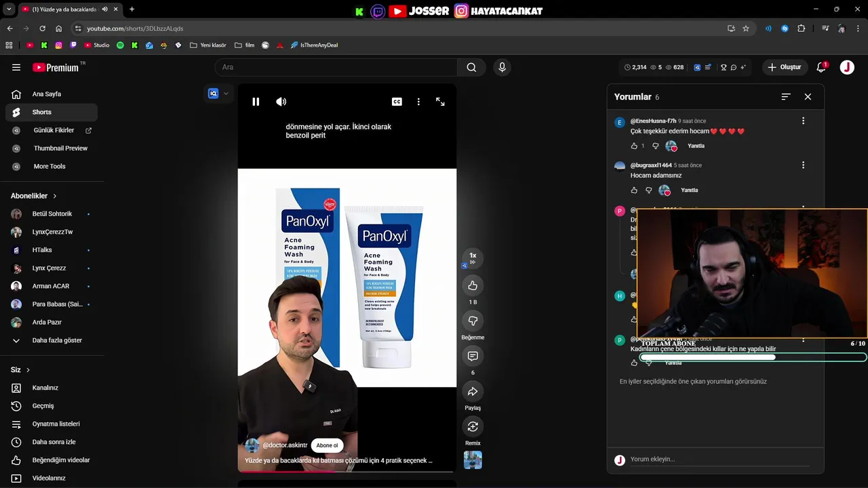Open the vidIQ trophy icon in the header
Image resolution: width=868 pixels, height=488 pixels.
pyautogui.click(x=724, y=67)
